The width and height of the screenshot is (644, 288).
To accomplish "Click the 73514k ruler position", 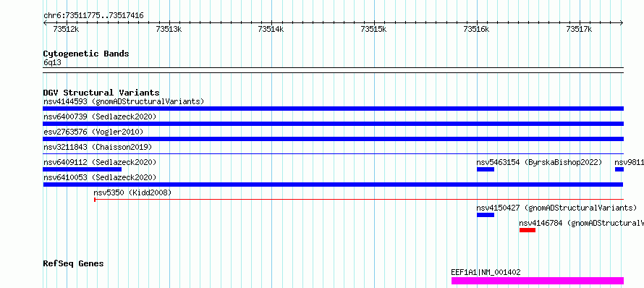I will click(x=271, y=29).
